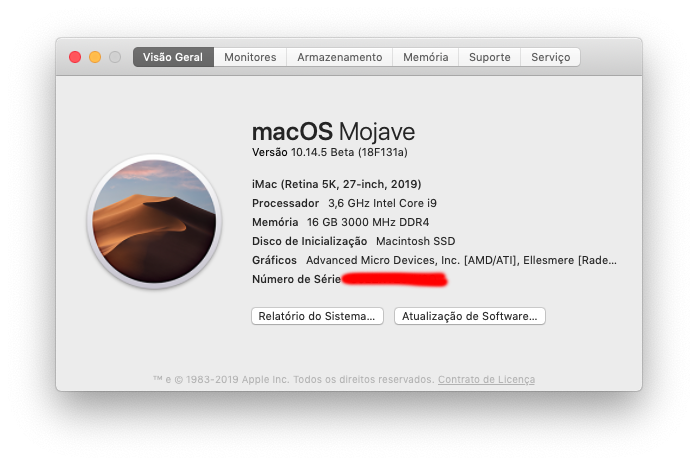Select the iMac (Retina 5K, 27-inch, 2019) text
The image size is (698, 465).
337,184
